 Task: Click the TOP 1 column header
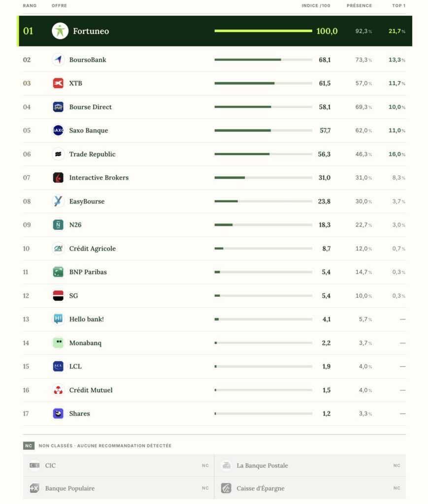point(399,5)
